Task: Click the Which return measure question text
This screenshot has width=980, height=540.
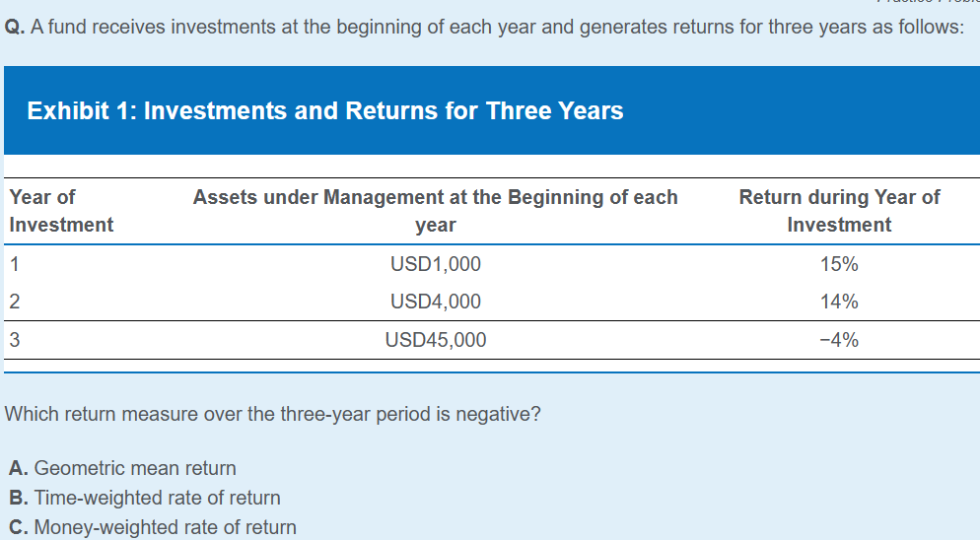Action: 273,414
